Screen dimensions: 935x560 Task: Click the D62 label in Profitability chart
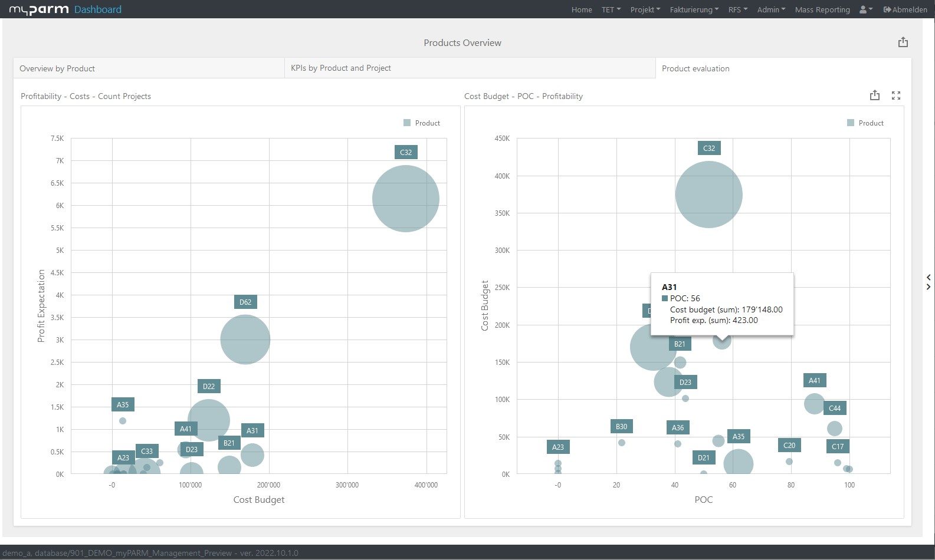(x=245, y=302)
